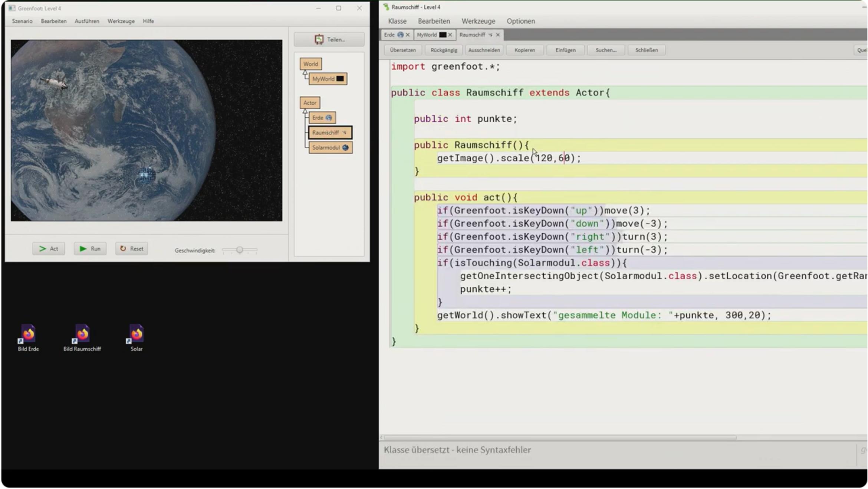Click the Übersetzen compile button
The image size is (868, 489).
click(402, 50)
